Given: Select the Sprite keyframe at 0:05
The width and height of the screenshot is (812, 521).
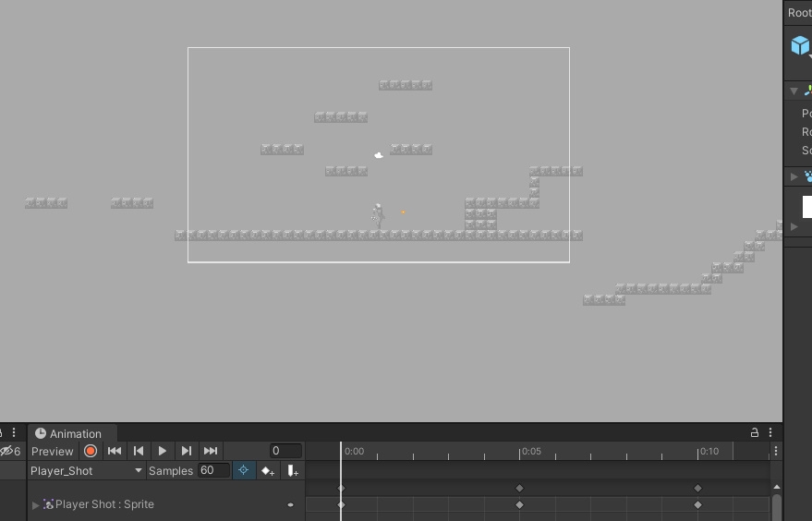Looking at the screenshot, I should (519, 505).
